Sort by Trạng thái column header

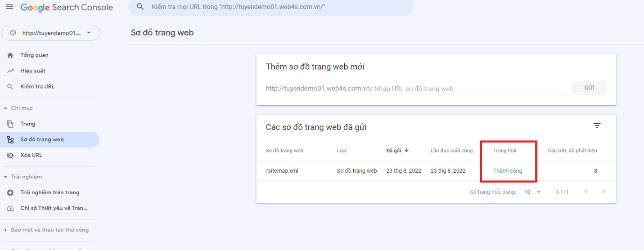504,151
